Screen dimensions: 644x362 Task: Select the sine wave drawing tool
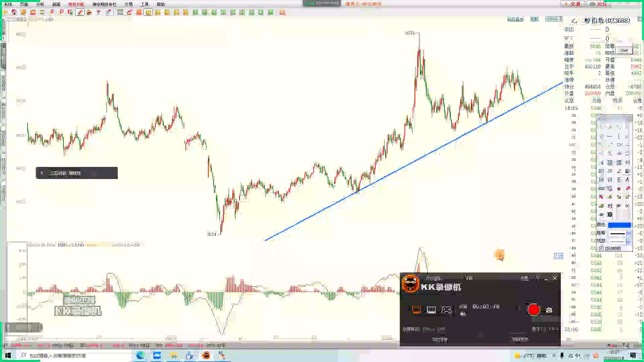click(x=610, y=154)
